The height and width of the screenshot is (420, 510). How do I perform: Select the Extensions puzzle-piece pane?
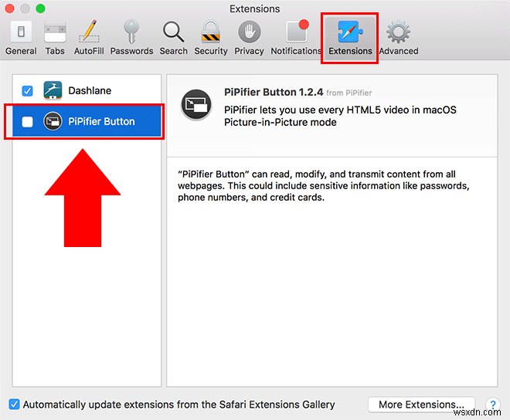tap(350, 38)
